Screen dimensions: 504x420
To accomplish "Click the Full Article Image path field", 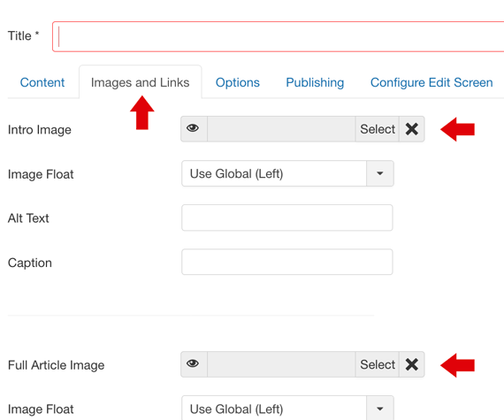I will [281, 364].
